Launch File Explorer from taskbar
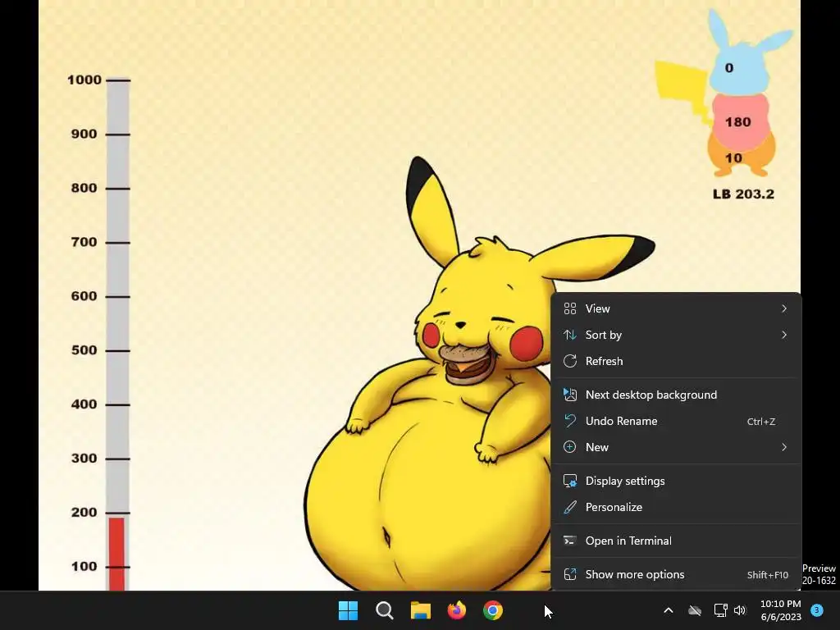The image size is (840, 630). 421,610
